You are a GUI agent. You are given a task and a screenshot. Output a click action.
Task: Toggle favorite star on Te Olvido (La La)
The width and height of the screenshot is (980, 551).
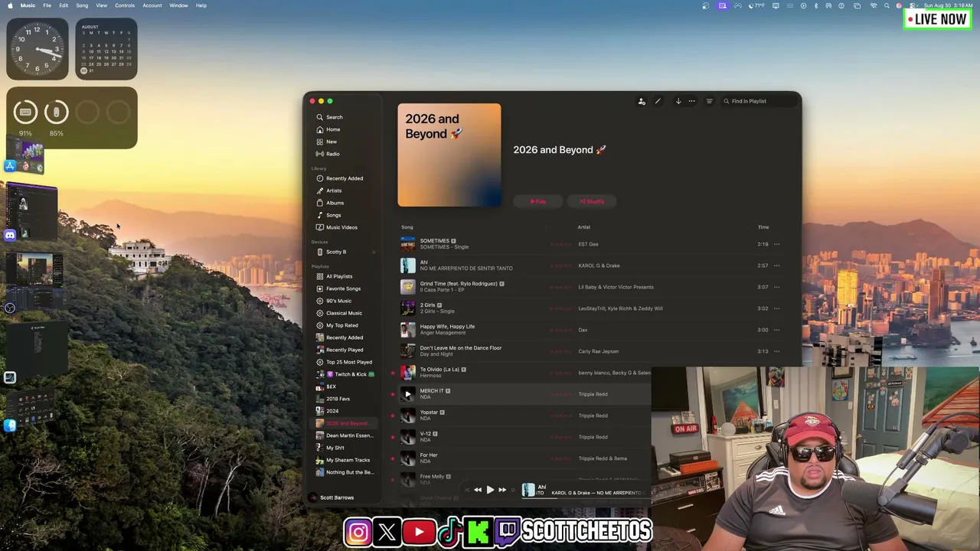[393, 373]
